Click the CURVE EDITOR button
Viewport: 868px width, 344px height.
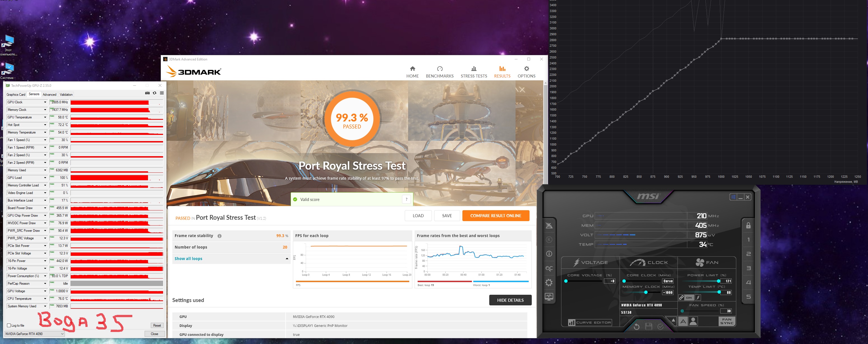tap(590, 322)
